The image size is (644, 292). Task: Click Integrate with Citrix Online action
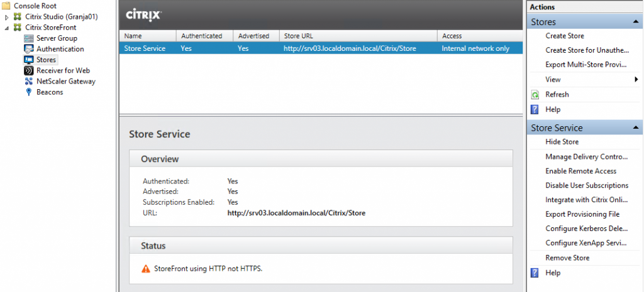[587, 200]
